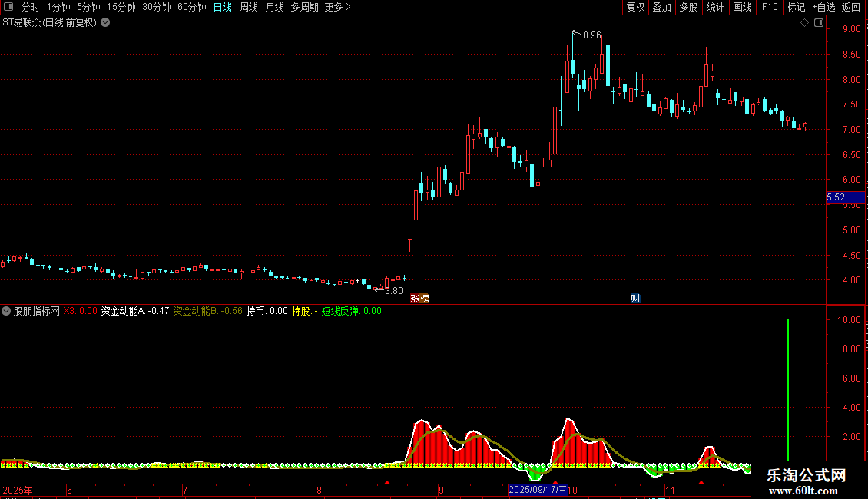Image resolution: width=868 pixels, height=499 pixels.
Task: Click the tall green 短线反弹 signal bar
Action: click(x=788, y=389)
